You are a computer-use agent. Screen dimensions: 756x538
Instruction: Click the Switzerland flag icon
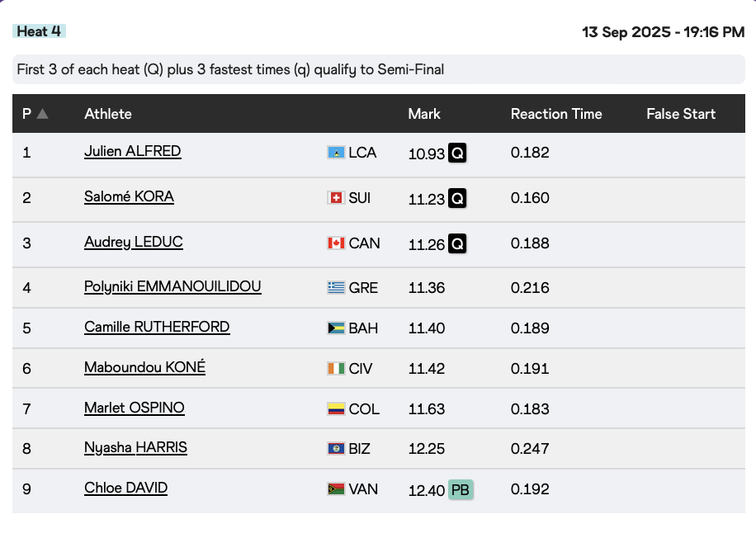pyautogui.click(x=336, y=198)
